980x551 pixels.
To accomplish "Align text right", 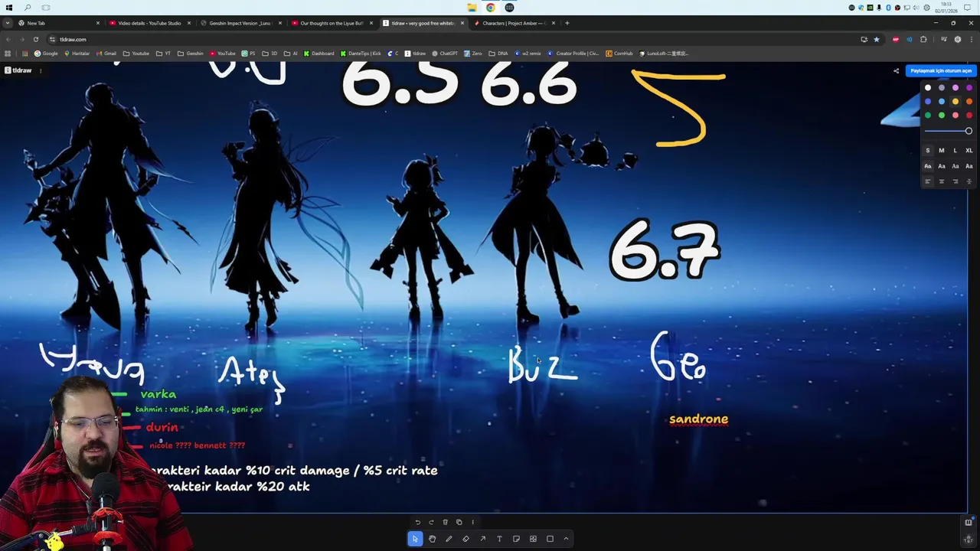I will 955,181.
